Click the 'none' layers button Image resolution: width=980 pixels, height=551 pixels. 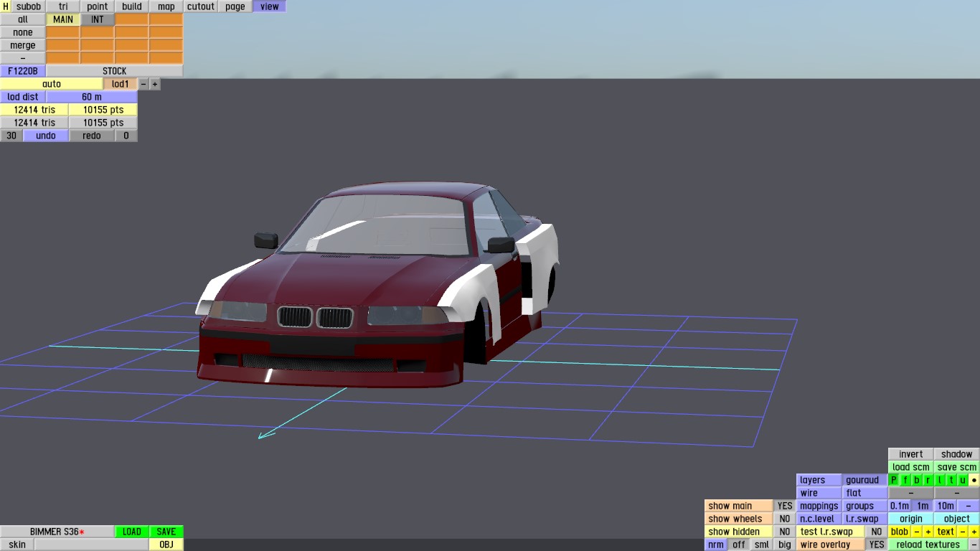23,32
